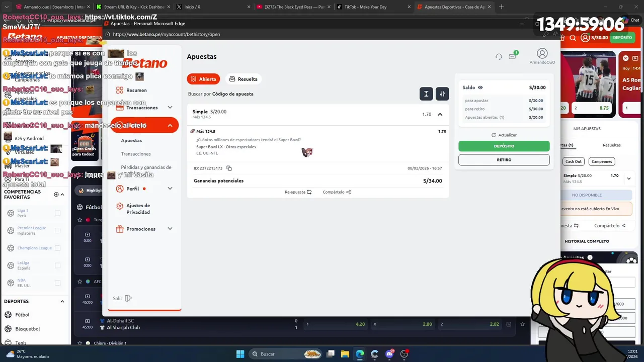644x362 pixels.
Task: Click the green DEPÓSITO button in popup
Action: point(504,146)
